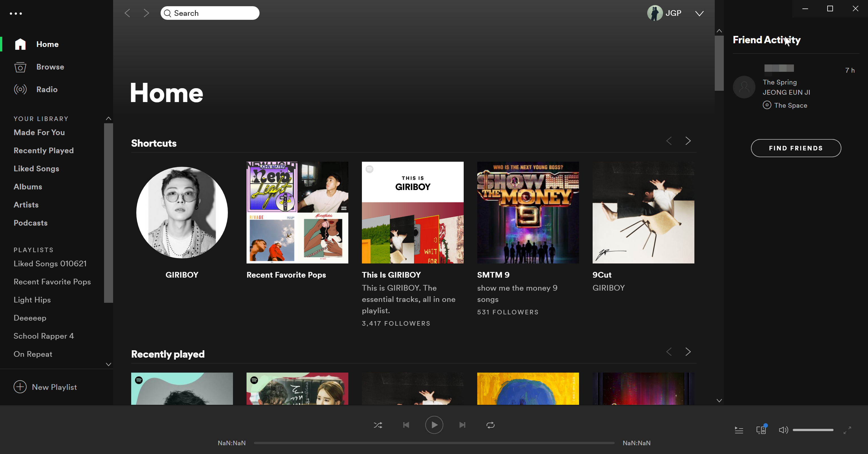868x454 pixels.
Task: Open the connect to device icon
Action: tap(761, 430)
